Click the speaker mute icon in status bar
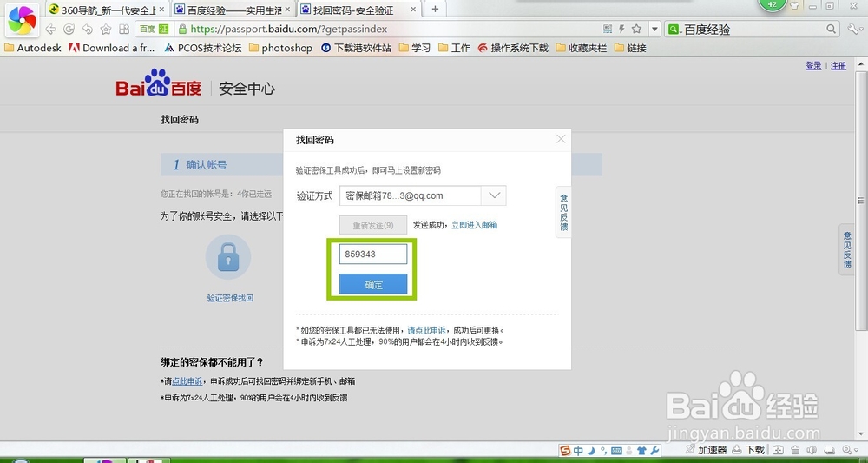 pyautogui.click(x=812, y=450)
